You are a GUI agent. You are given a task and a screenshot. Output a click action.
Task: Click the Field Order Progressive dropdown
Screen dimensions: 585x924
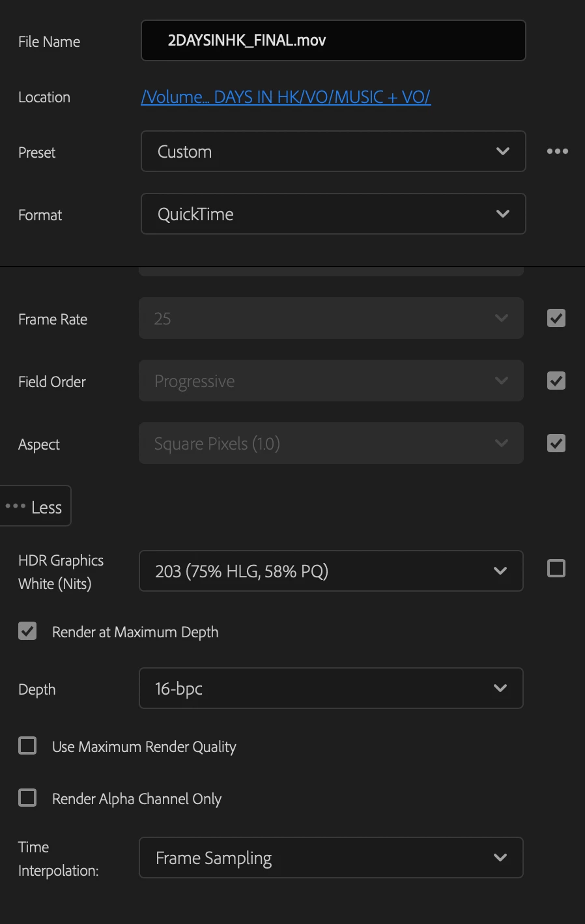coord(331,381)
